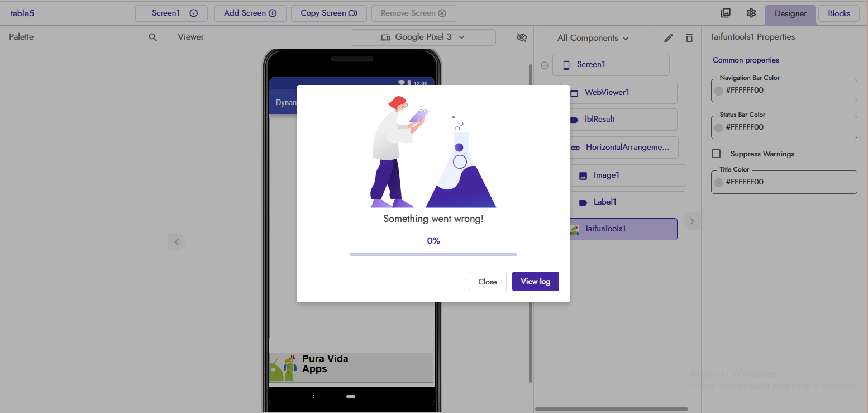The width and height of the screenshot is (868, 413).
Task: Click the Image1 component icon
Action: (x=583, y=175)
